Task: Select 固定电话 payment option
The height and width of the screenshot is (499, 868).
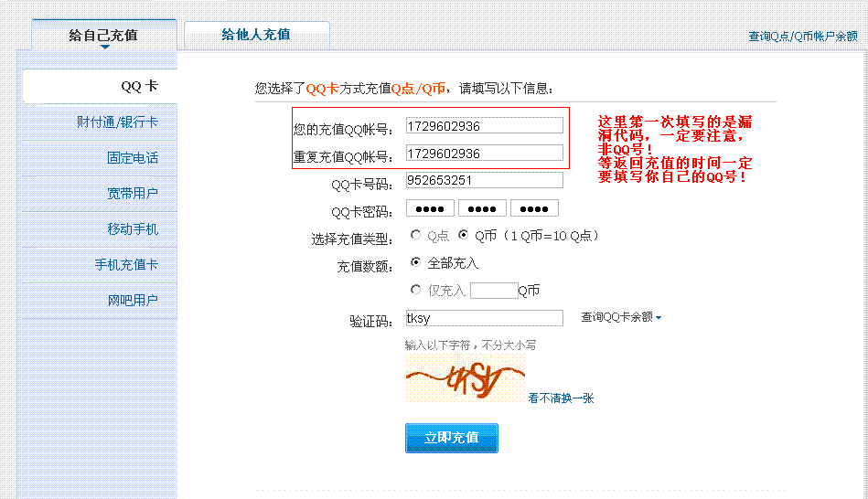Action: pyautogui.click(x=101, y=158)
